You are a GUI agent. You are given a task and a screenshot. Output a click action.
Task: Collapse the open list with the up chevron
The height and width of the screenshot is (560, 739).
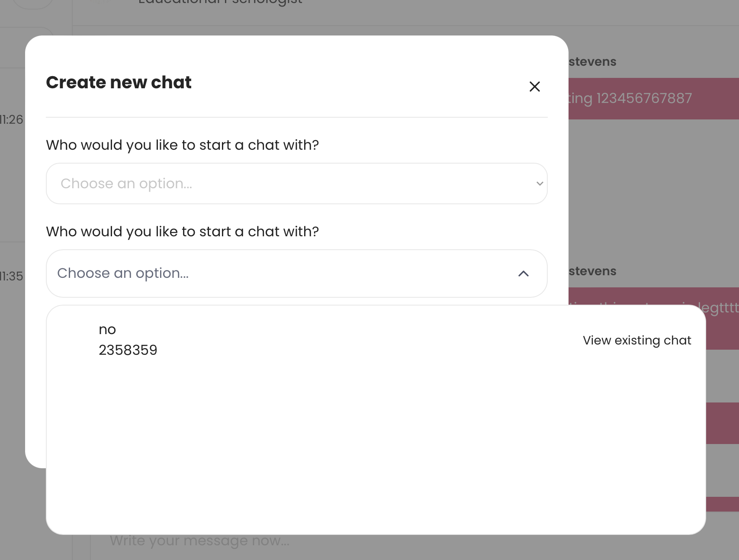tap(524, 274)
